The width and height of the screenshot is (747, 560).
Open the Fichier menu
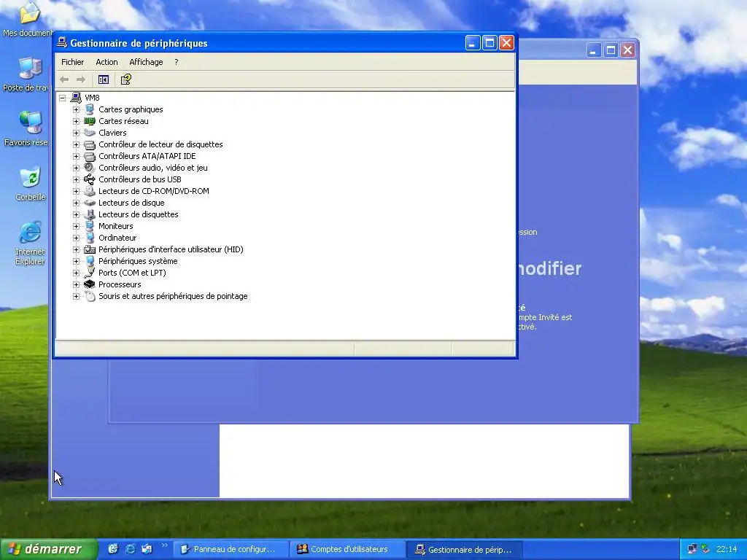point(72,62)
